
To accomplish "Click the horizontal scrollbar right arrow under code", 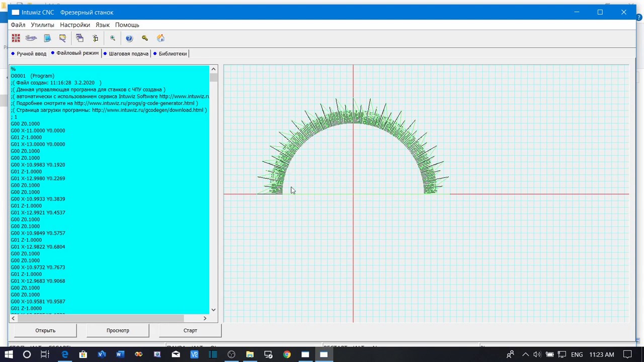I will tap(205, 318).
